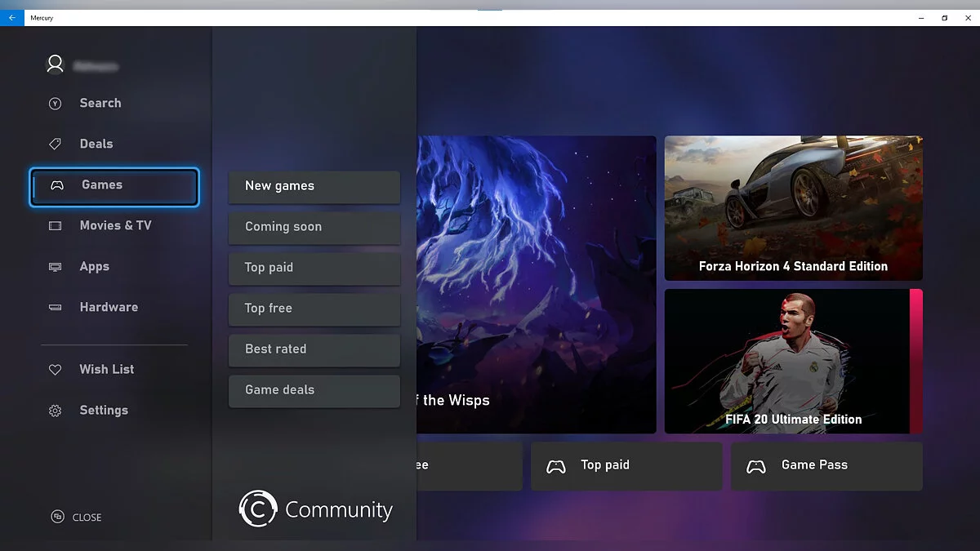Minimize the Mercury window

coord(921,17)
